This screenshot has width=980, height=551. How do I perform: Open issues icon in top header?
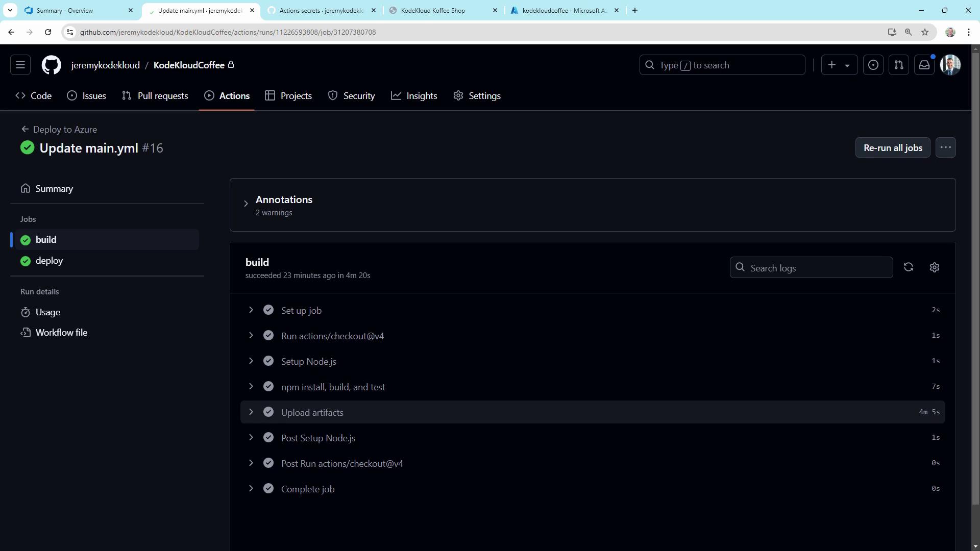tap(873, 65)
